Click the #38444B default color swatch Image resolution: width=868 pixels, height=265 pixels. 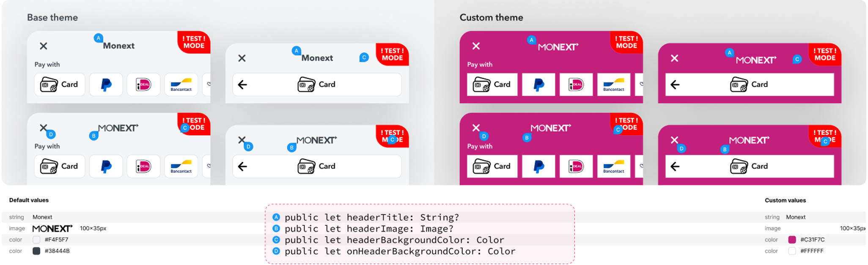tap(36, 251)
